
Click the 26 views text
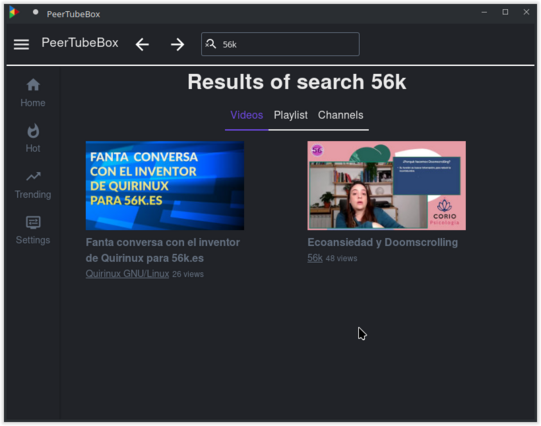coord(188,274)
